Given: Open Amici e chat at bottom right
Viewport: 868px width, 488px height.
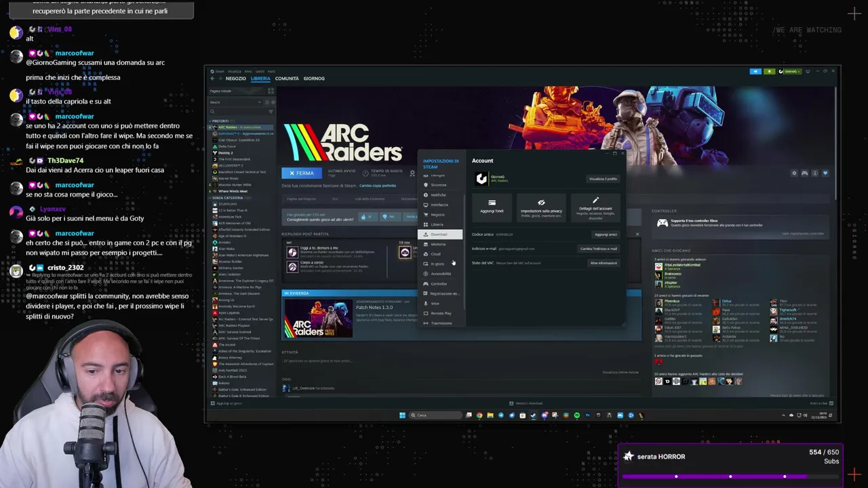Looking at the screenshot, I should tap(822, 403).
